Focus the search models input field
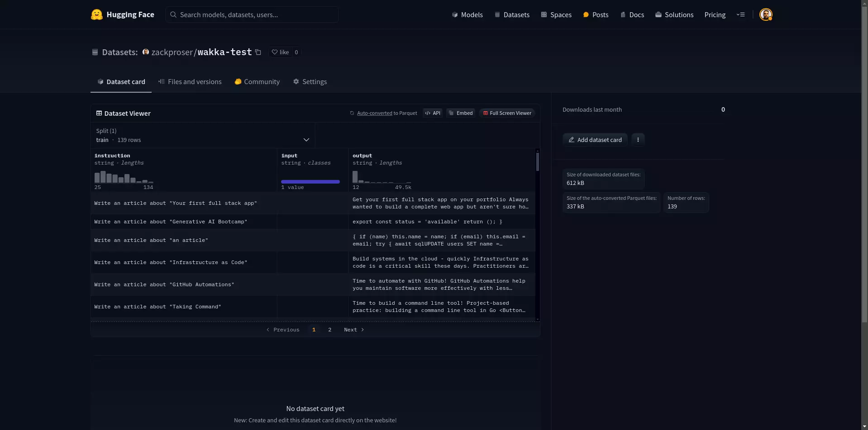 click(252, 14)
